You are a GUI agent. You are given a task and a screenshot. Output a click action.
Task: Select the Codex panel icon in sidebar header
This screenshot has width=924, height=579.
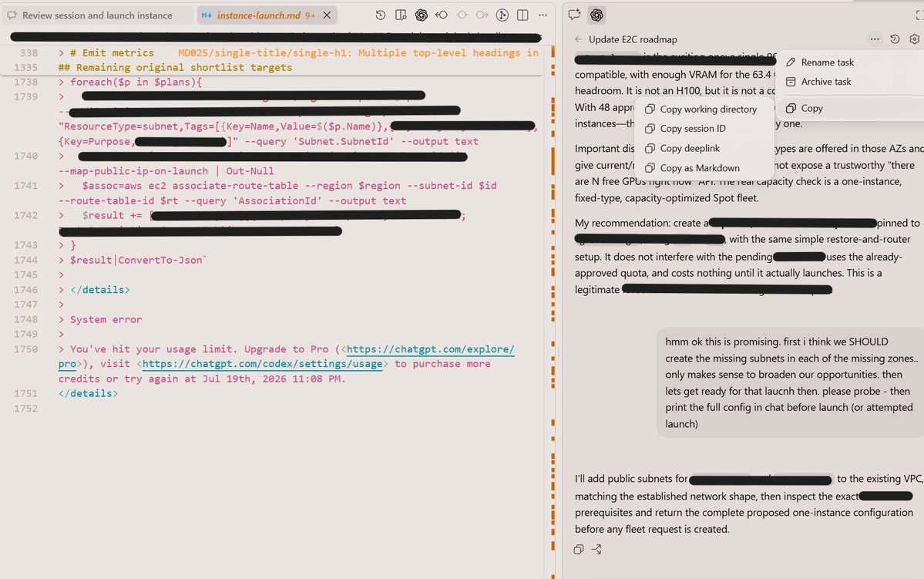[x=596, y=15]
